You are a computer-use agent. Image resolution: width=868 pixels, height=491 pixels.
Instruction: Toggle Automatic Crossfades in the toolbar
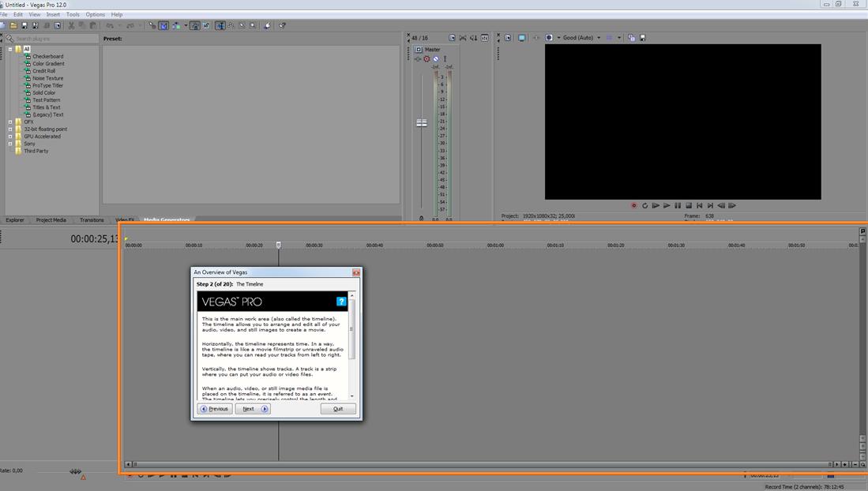coord(163,25)
